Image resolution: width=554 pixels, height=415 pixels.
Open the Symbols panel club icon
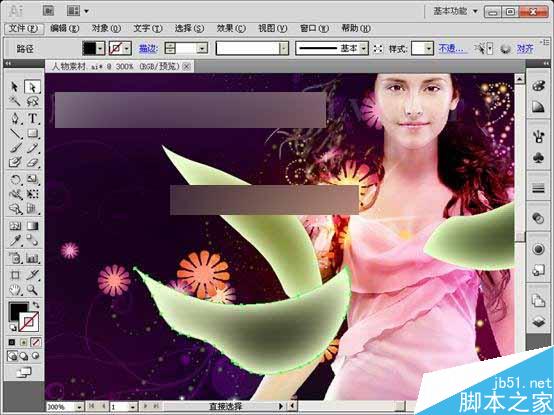coord(538,158)
